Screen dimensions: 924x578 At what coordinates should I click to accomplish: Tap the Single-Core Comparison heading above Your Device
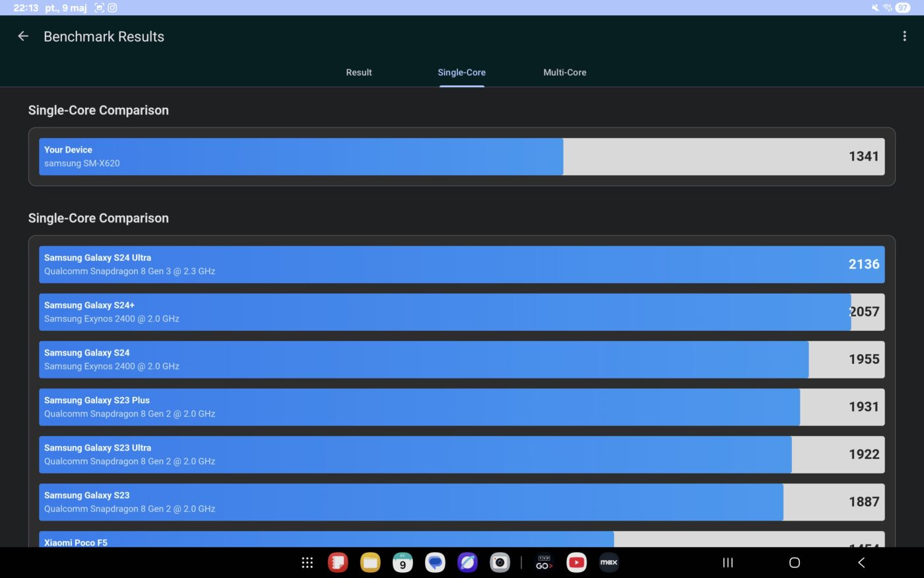click(98, 110)
